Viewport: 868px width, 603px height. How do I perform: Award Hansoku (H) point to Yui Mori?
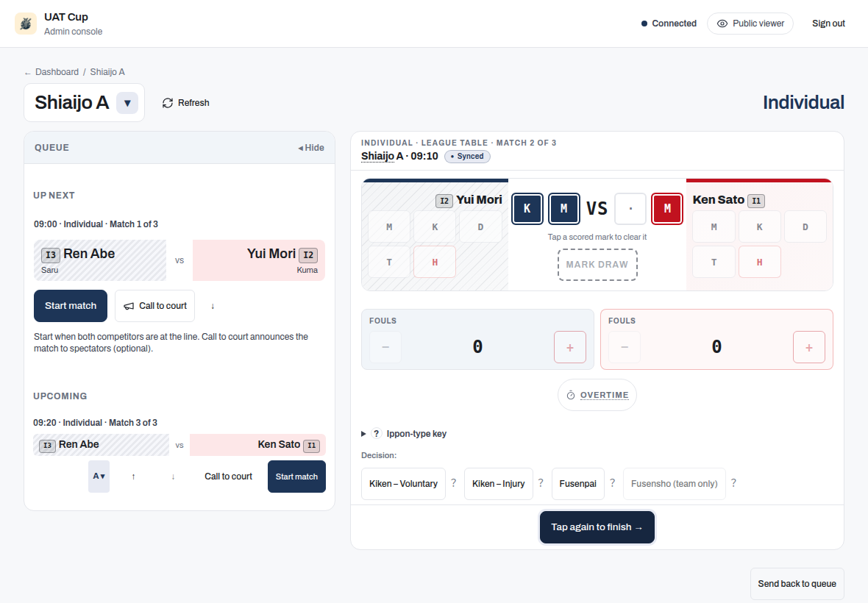coord(435,263)
